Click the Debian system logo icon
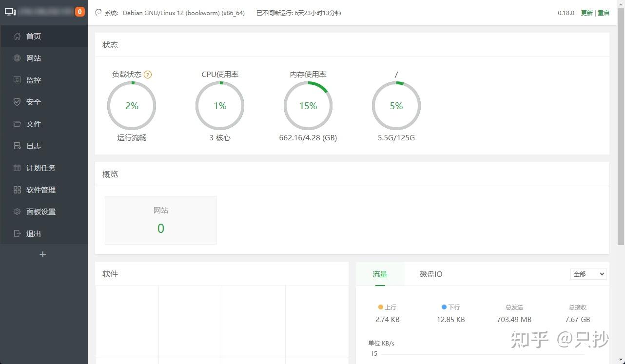The image size is (625, 364). pyautogui.click(x=98, y=13)
